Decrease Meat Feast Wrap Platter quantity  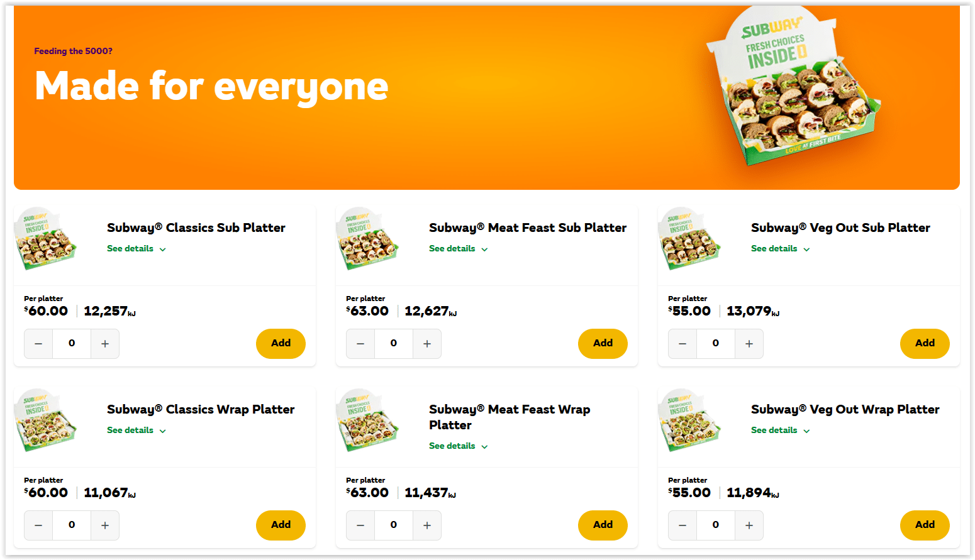click(x=360, y=525)
